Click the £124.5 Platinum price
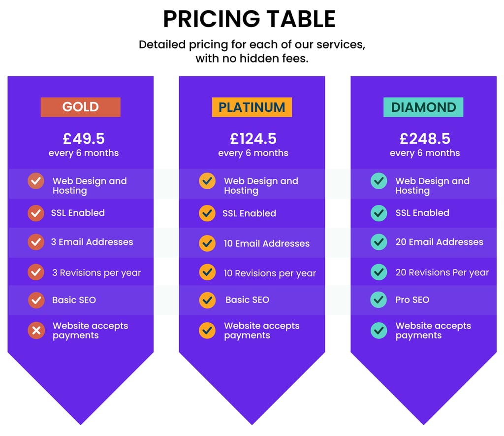 point(253,138)
